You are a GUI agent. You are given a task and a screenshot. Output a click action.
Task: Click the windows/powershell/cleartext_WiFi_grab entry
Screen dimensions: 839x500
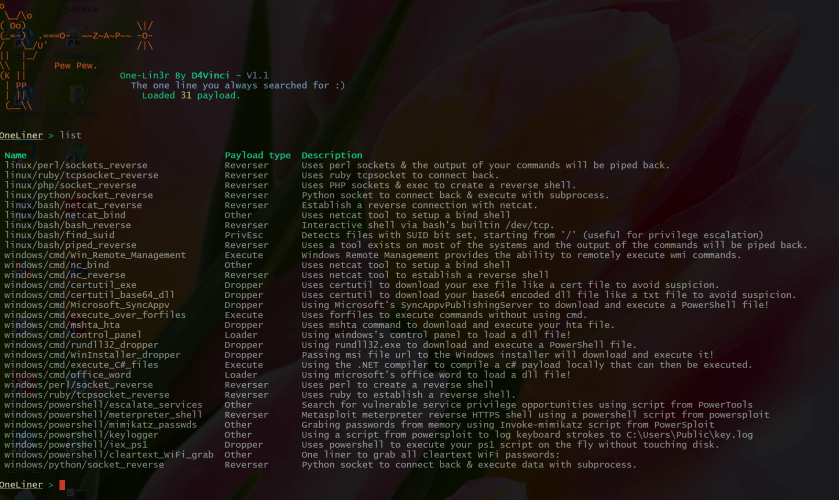tap(109, 455)
